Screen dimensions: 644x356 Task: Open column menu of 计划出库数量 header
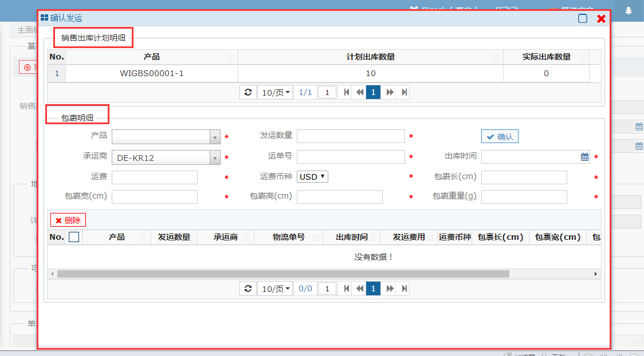pos(496,57)
